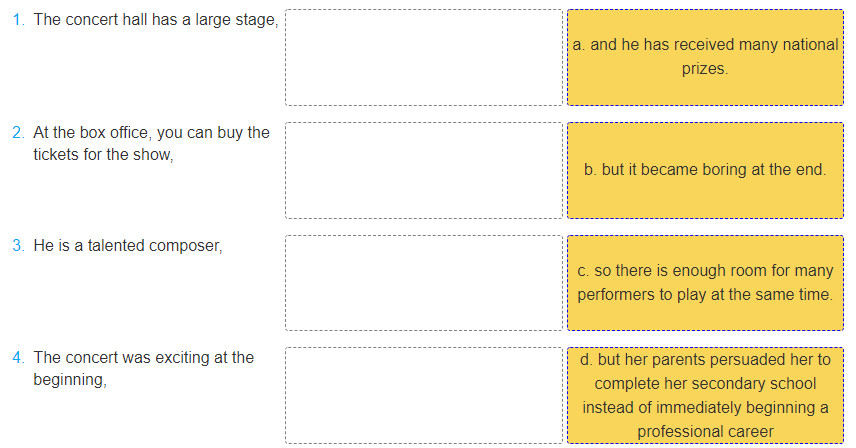856x448 pixels.
Task: Click 'tickets for the show' text line
Action: pyautogui.click(x=103, y=154)
